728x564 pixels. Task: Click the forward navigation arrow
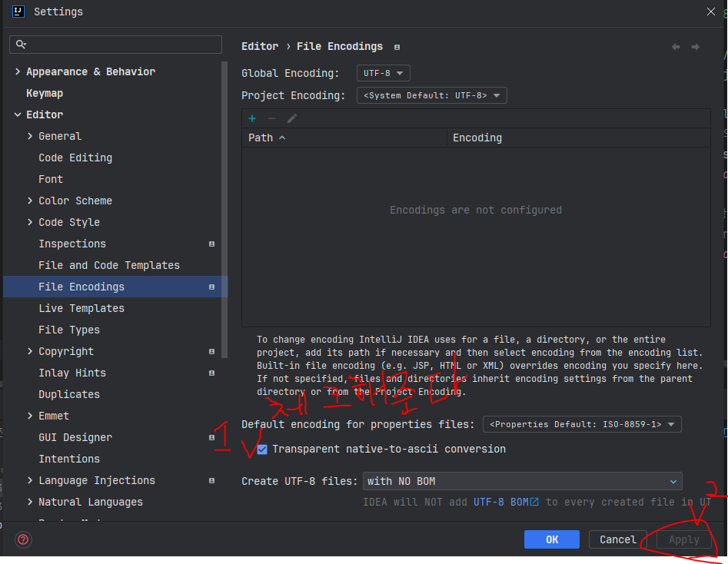(x=696, y=47)
